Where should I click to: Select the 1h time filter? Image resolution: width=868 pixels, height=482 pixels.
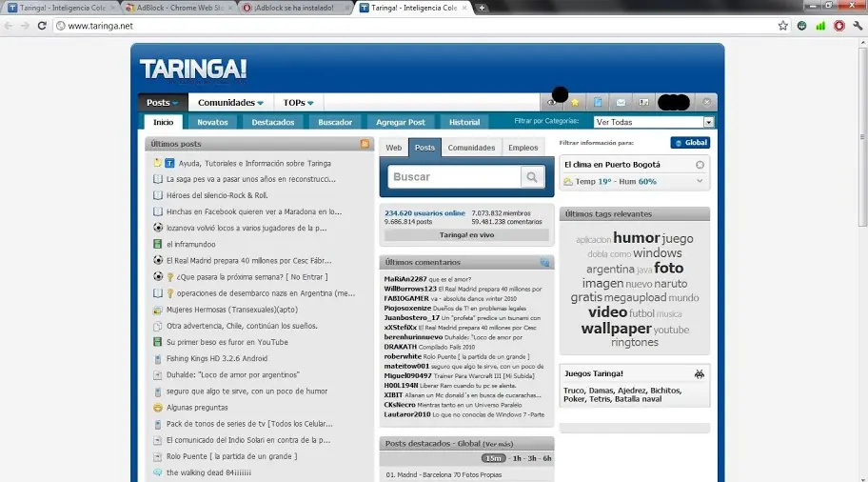pos(517,459)
